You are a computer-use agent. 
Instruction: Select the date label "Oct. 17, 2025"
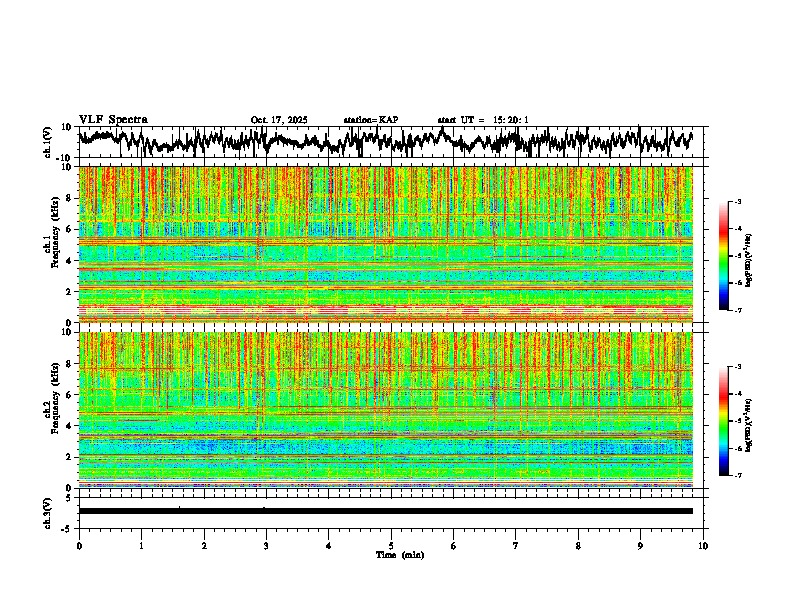tap(279, 120)
